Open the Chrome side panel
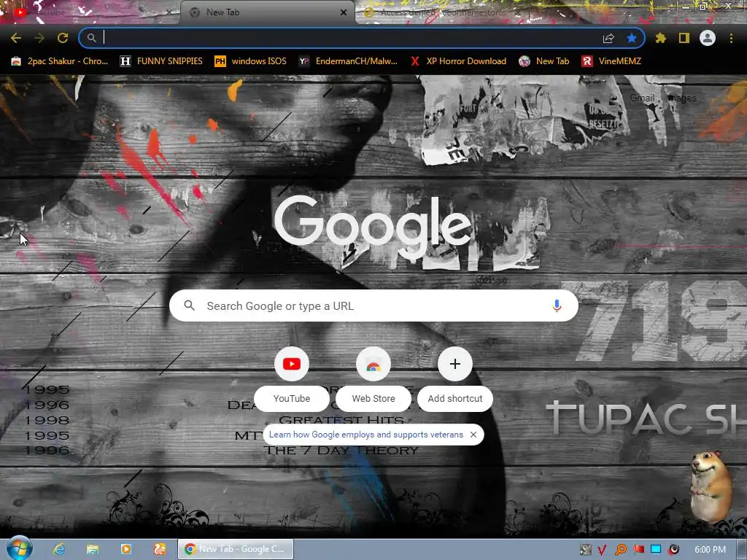Screen dimensions: 747x560 coord(684,38)
